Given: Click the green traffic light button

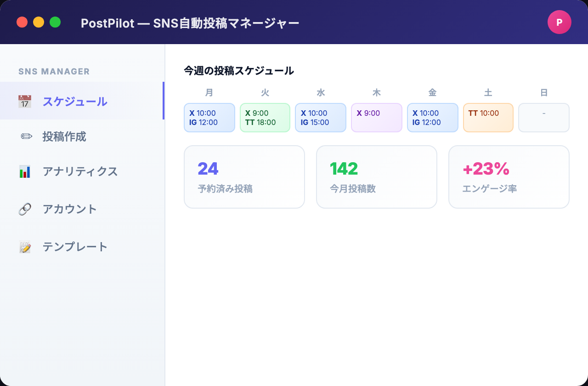Looking at the screenshot, I should (x=55, y=22).
